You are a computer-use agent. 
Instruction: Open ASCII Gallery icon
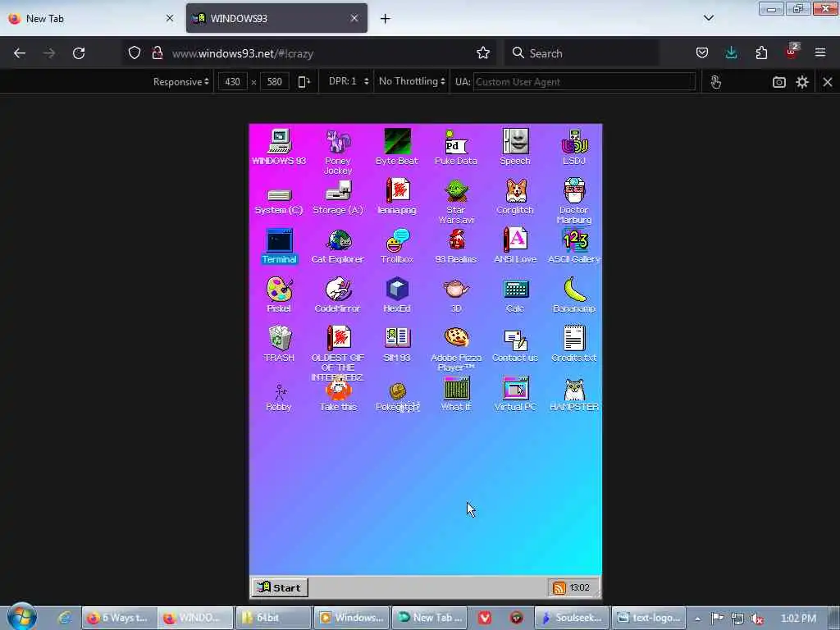(574, 240)
